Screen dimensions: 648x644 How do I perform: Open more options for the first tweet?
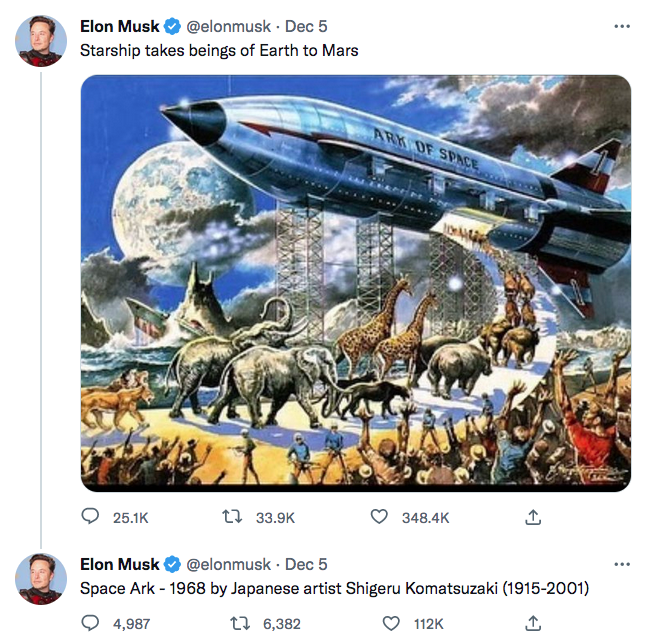pyautogui.click(x=622, y=26)
